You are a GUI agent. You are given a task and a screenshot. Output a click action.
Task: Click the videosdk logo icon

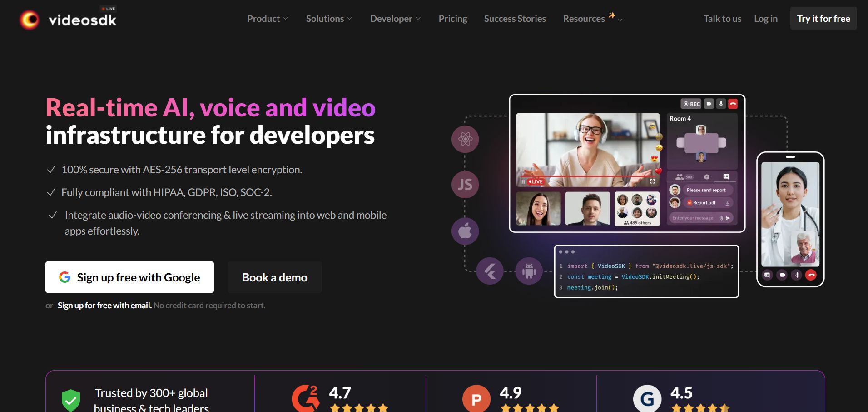click(30, 20)
